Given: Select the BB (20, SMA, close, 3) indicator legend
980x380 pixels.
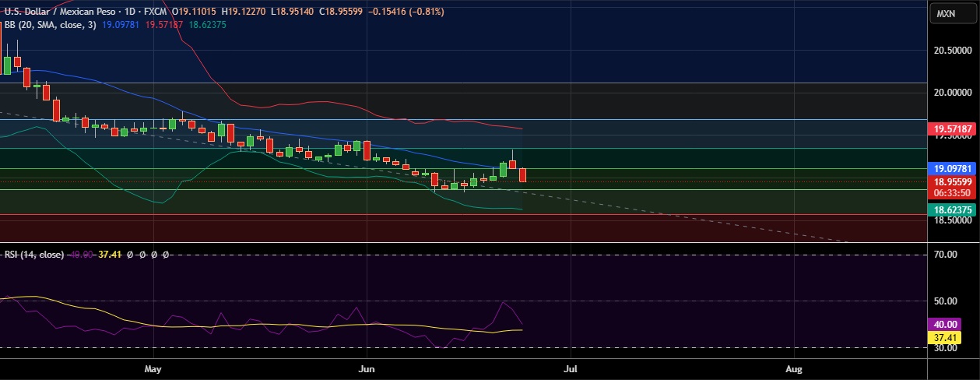Looking at the screenshot, I should click(50, 25).
